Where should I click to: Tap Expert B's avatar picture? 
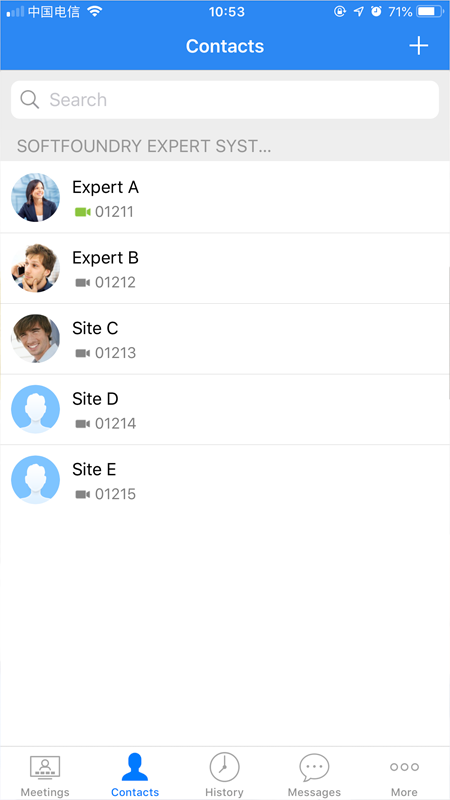pyautogui.click(x=35, y=268)
